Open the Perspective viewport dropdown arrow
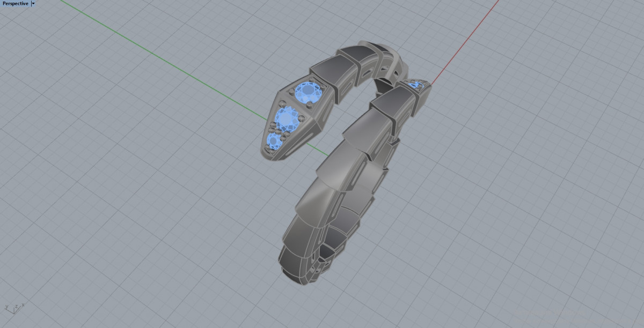Image resolution: width=644 pixels, height=328 pixels. [33, 3]
